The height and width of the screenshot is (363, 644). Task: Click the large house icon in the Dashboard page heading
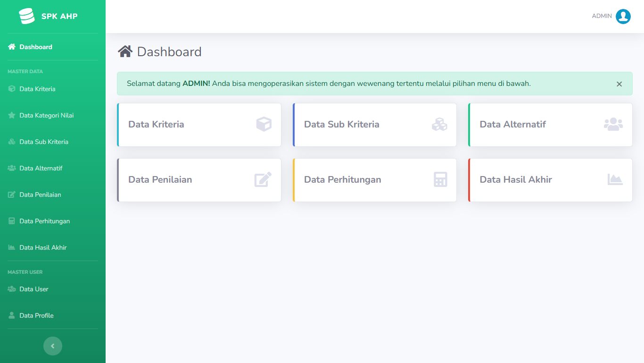pos(125,51)
